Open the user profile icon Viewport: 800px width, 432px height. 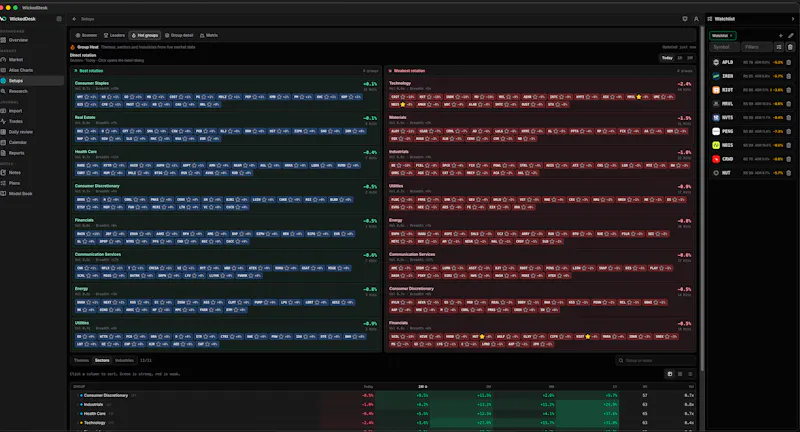tap(696, 19)
